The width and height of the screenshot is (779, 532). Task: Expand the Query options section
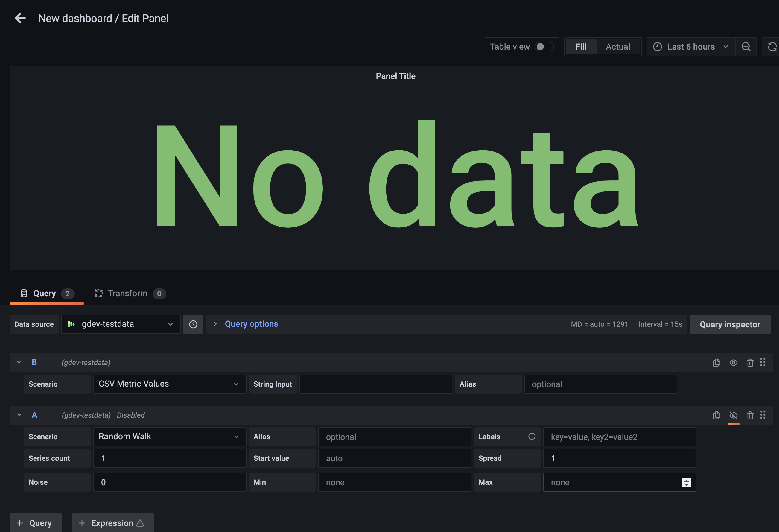[251, 324]
